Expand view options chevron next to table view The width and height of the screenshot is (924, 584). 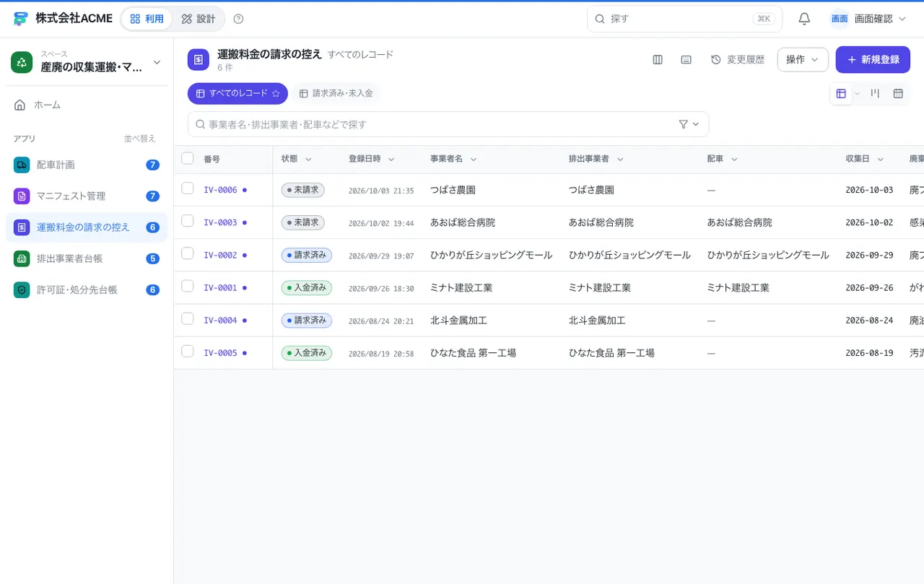point(858,94)
